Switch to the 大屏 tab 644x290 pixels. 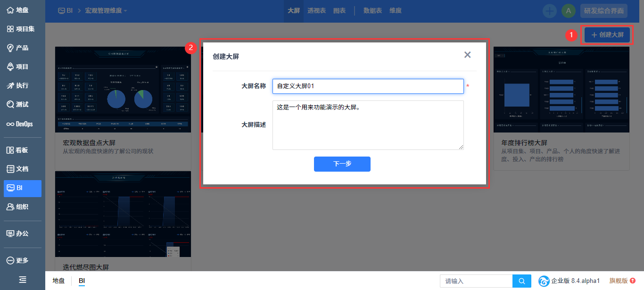click(294, 10)
